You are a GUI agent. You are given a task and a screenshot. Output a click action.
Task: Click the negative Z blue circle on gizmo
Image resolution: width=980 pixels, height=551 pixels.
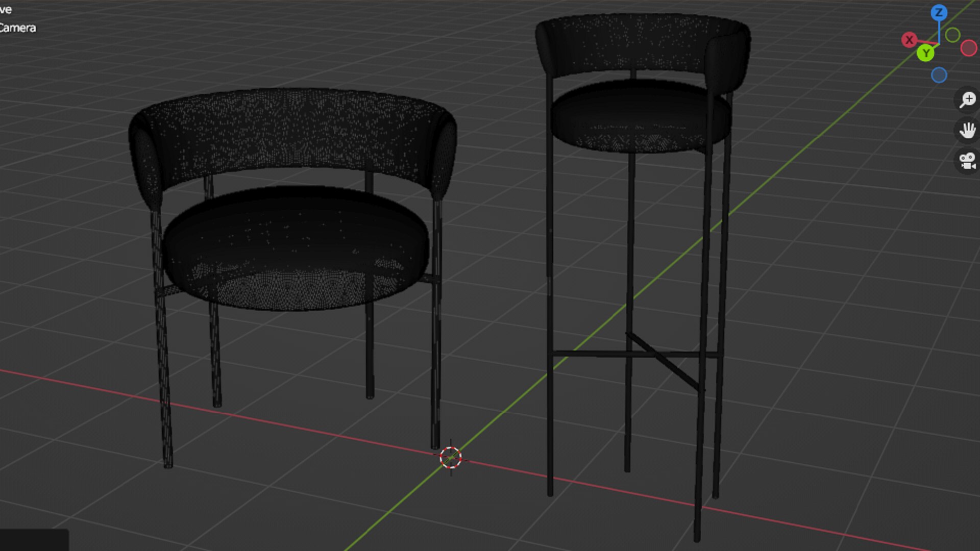[939, 76]
